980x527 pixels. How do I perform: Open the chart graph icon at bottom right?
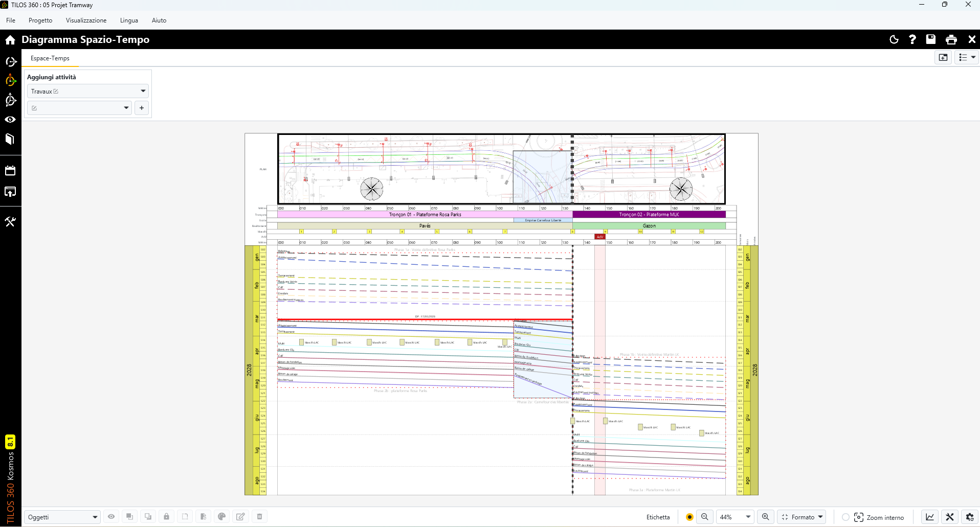coord(930,517)
